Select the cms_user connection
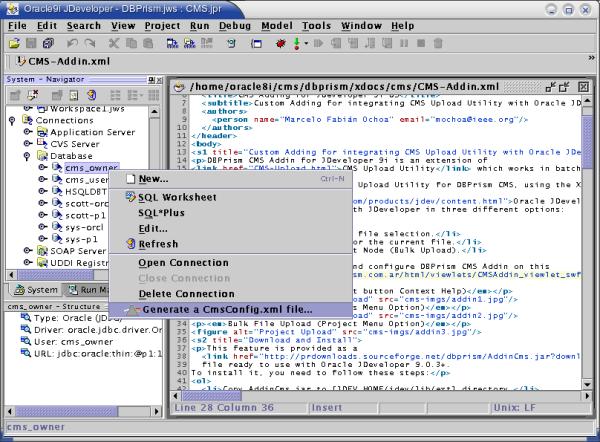The image size is (600, 442). click(86, 180)
